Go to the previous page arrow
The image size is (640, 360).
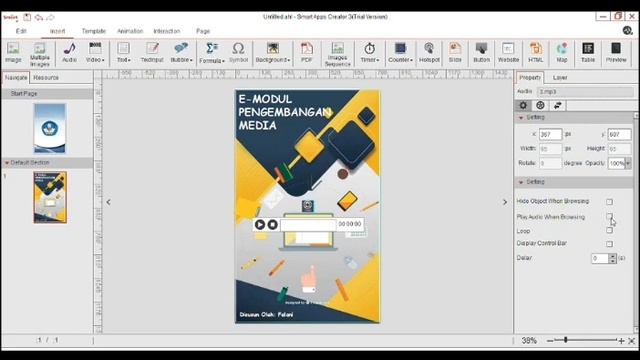click(109, 202)
